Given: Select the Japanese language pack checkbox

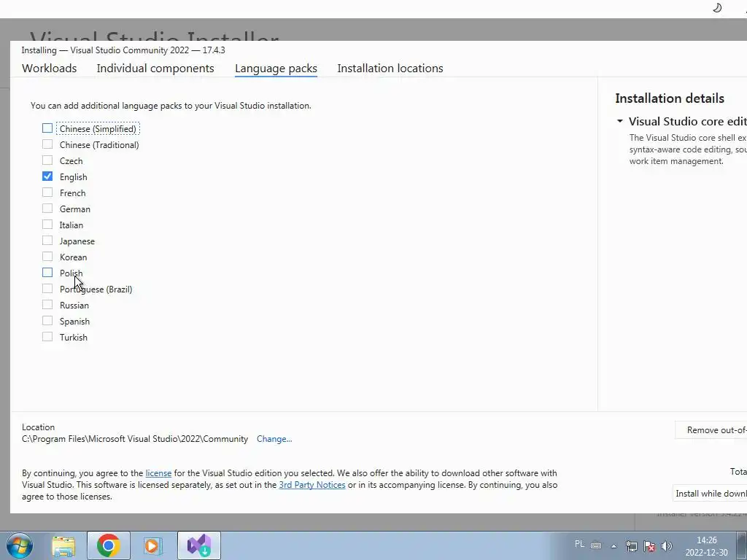Looking at the screenshot, I should pos(47,241).
